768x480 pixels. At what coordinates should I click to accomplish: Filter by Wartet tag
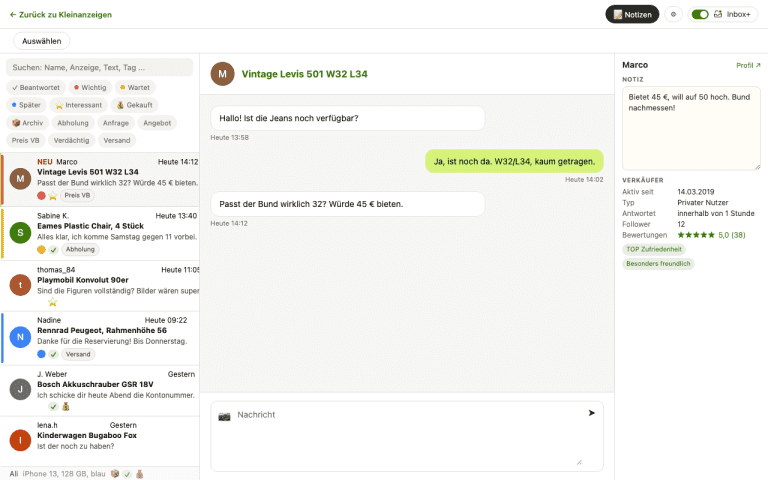(x=135, y=87)
